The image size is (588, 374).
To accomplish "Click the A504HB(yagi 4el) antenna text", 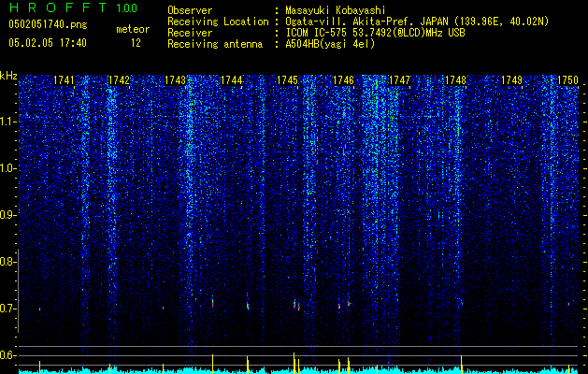I will click(330, 44).
